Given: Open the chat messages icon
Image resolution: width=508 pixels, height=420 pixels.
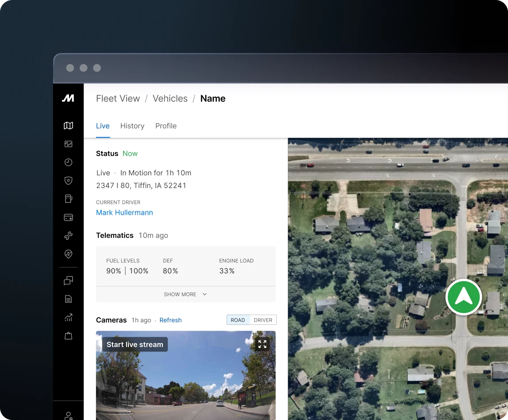Looking at the screenshot, I should coord(68,281).
